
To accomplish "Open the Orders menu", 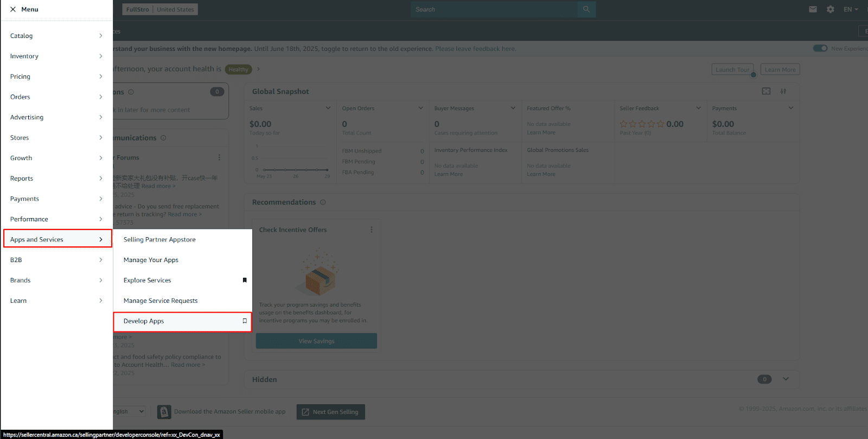I will [56, 97].
